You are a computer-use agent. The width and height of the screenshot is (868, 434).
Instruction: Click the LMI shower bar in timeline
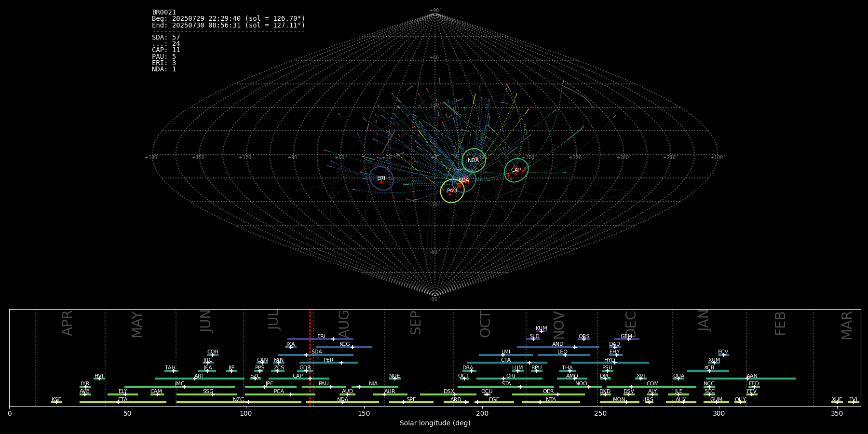click(x=506, y=355)
